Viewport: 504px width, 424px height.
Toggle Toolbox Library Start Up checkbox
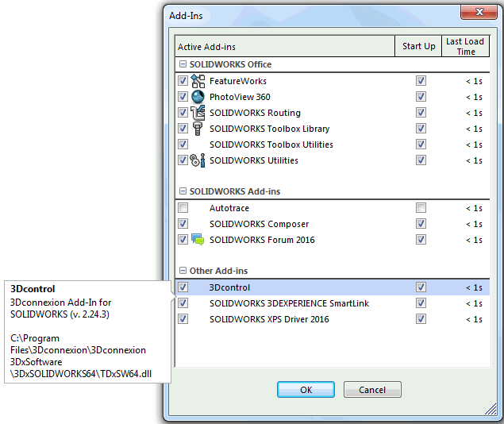click(421, 129)
